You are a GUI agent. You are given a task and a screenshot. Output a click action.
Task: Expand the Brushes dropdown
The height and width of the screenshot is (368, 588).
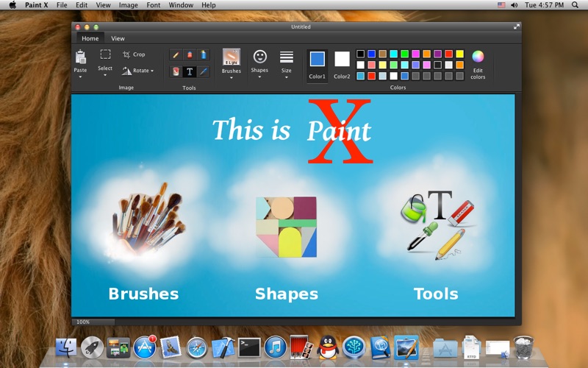(231, 62)
